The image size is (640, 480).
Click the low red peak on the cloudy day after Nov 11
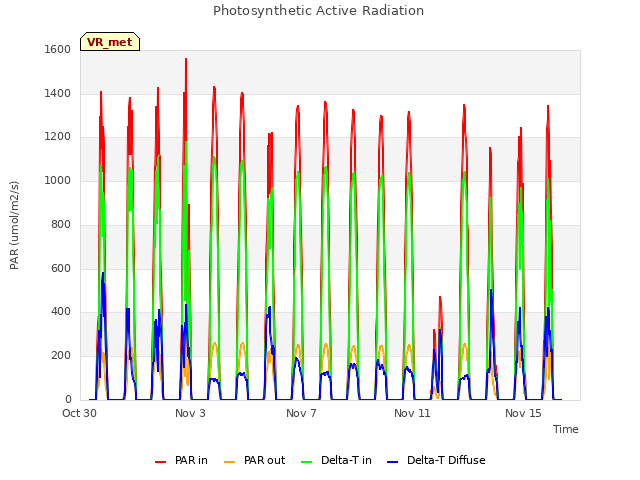(x=440, y=298)
